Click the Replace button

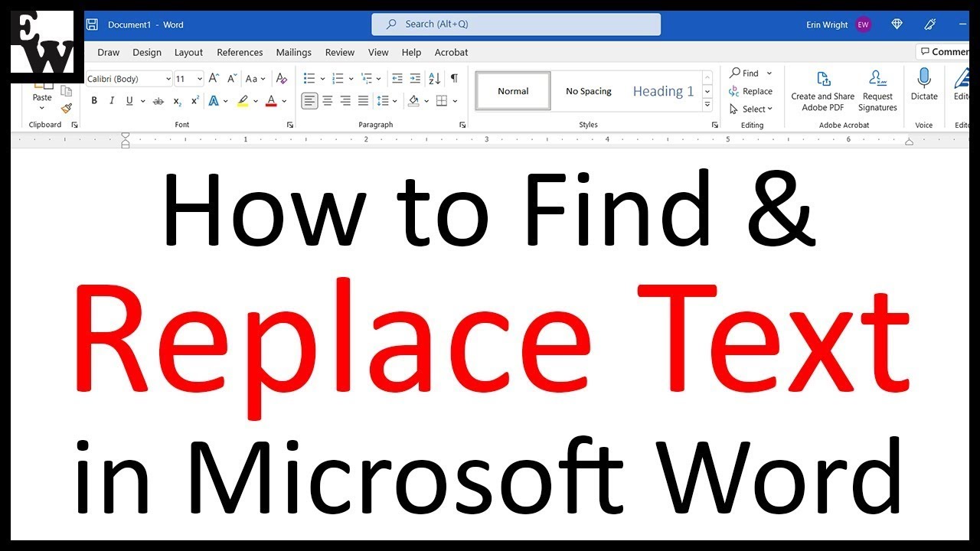(x=750, y=91)
